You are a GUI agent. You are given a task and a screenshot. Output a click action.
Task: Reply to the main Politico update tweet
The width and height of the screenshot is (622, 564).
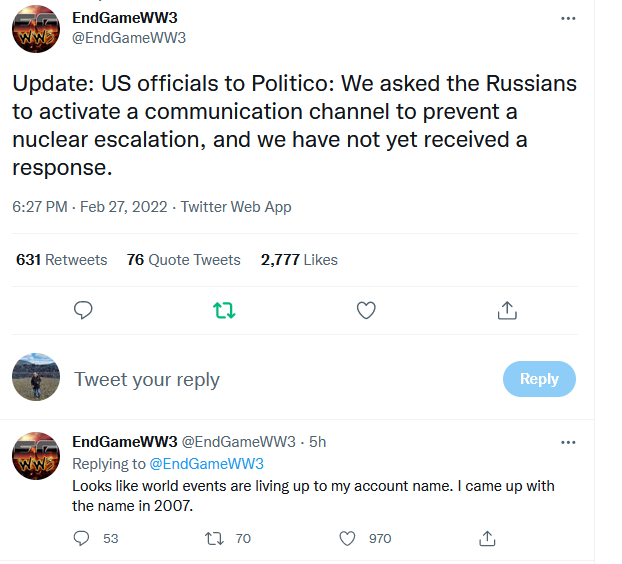84,311
